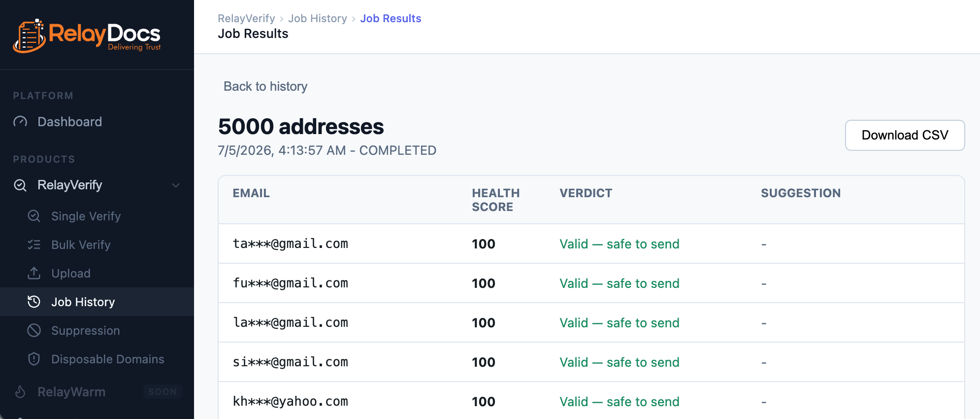The height and width of the screenshot is (419, 980).
Task: Click health score 100 for kh***@yahoo.com
Action: click(x=484, y=402)
